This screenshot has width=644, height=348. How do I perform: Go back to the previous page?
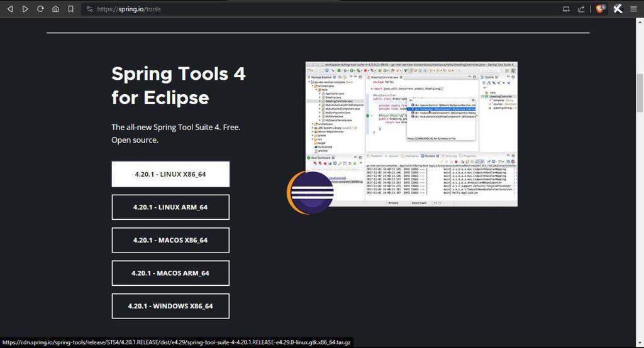coord(10,9)
